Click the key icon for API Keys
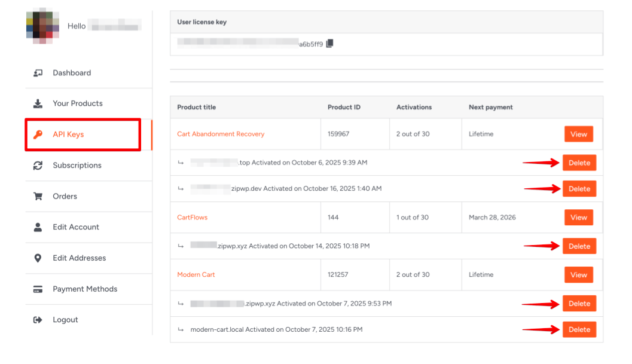Image resolution: width=632 pixels, height=364 pixels. [38, 134]
